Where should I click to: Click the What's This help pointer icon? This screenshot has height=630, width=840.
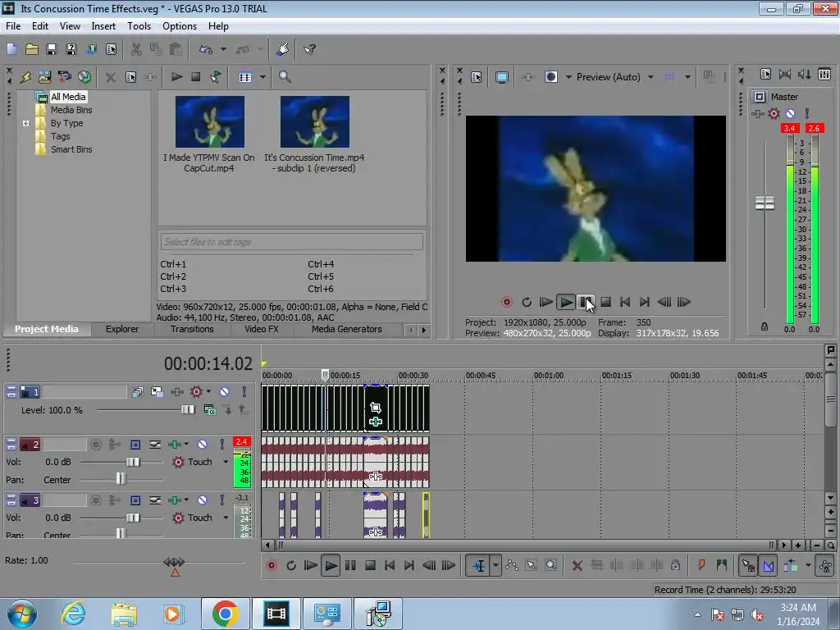point(309,49)
